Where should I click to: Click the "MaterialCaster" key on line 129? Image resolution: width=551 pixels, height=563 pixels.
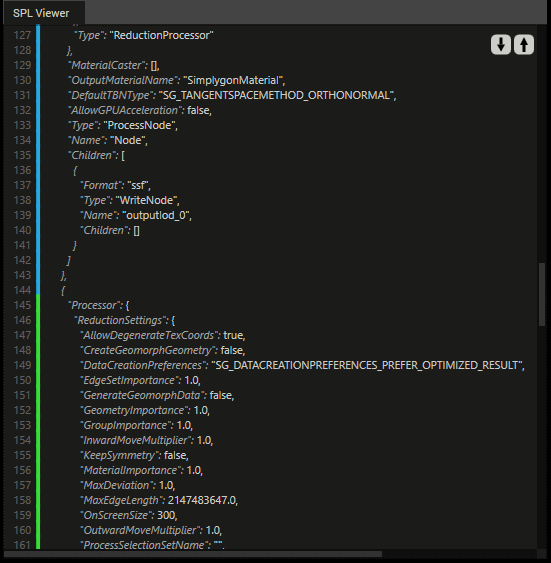[108, 65]
